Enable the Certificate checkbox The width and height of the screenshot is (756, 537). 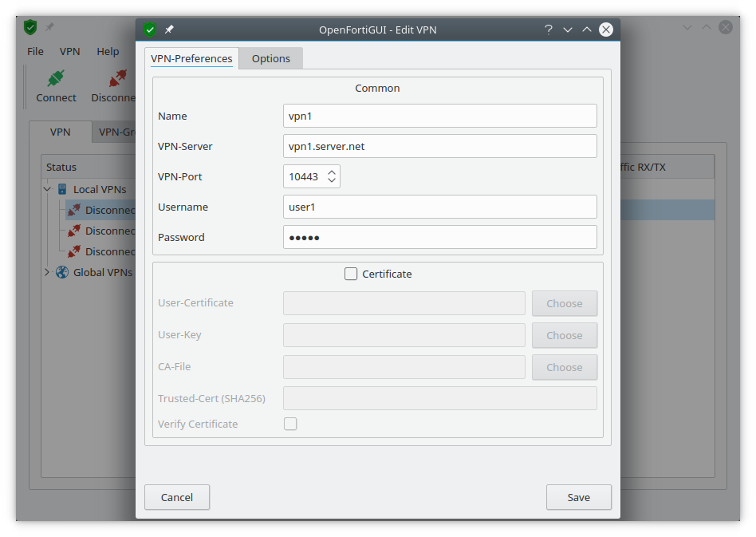click(x=351, y=274)
